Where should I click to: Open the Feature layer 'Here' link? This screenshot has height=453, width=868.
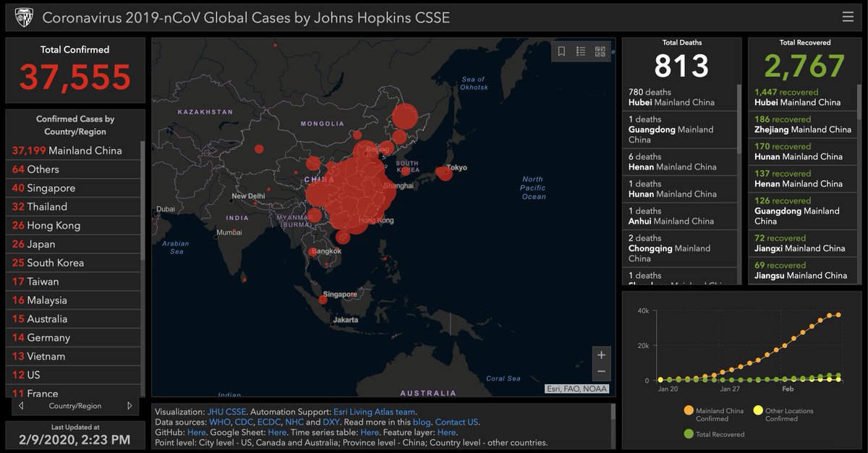(x=446, y=432)
